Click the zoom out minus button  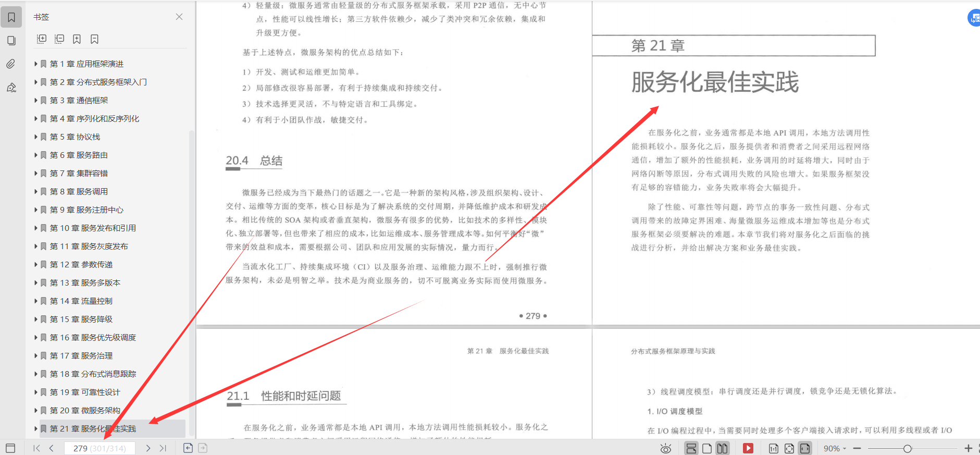tap(857, 448)
